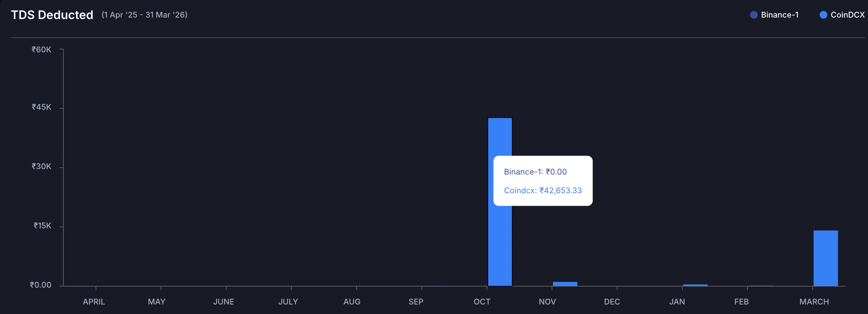Click the CoinDCX legend label
868x314 pixels.
847,15
